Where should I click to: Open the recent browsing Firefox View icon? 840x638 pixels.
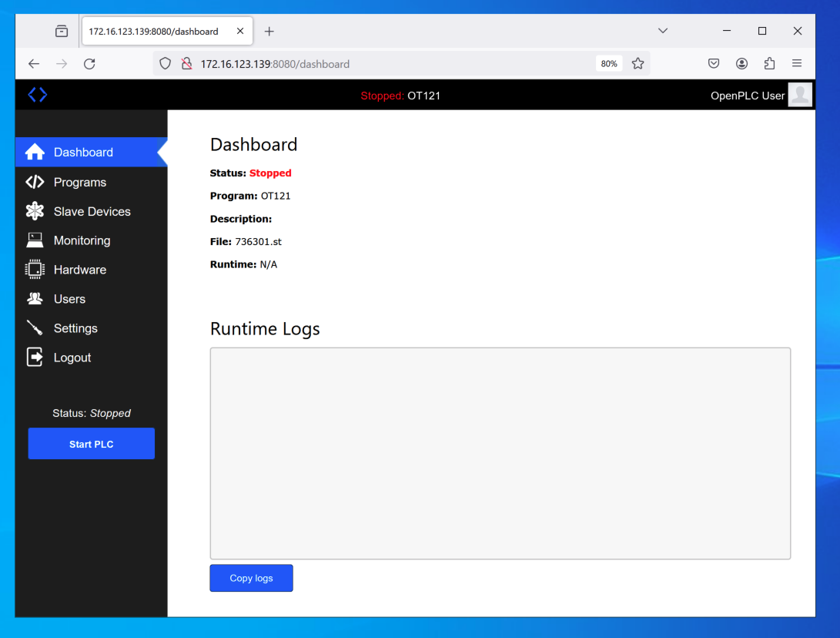pyautogui.click(x=62, y=31)
